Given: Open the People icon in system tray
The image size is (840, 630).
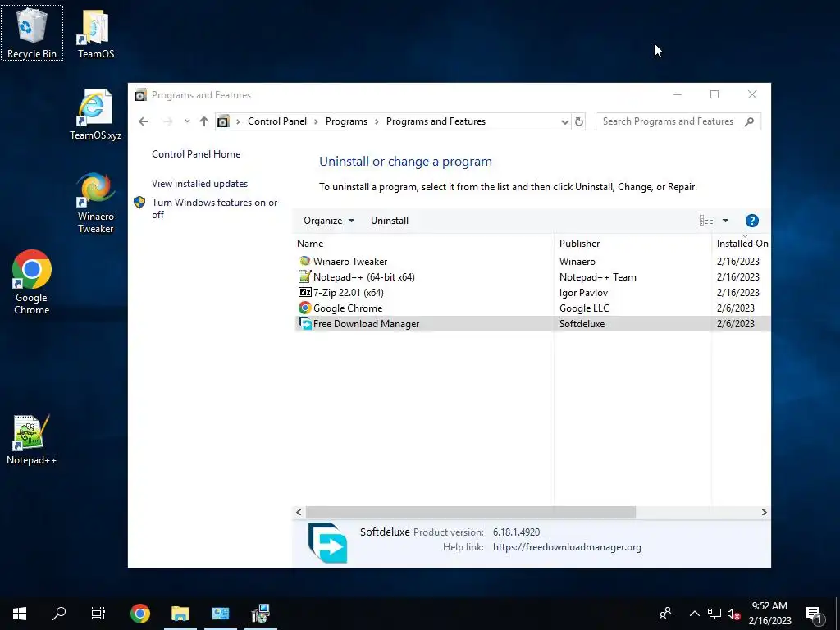Looking at the screenshot, I should coord(665,614).
